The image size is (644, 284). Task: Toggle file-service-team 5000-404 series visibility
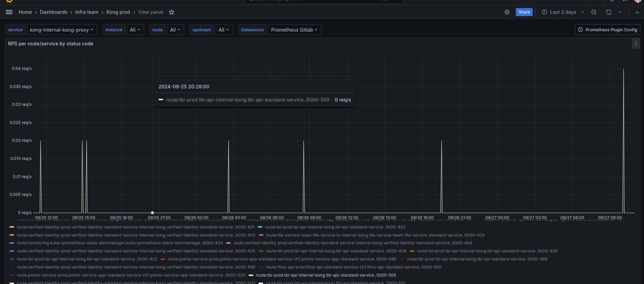pos(375,235)
